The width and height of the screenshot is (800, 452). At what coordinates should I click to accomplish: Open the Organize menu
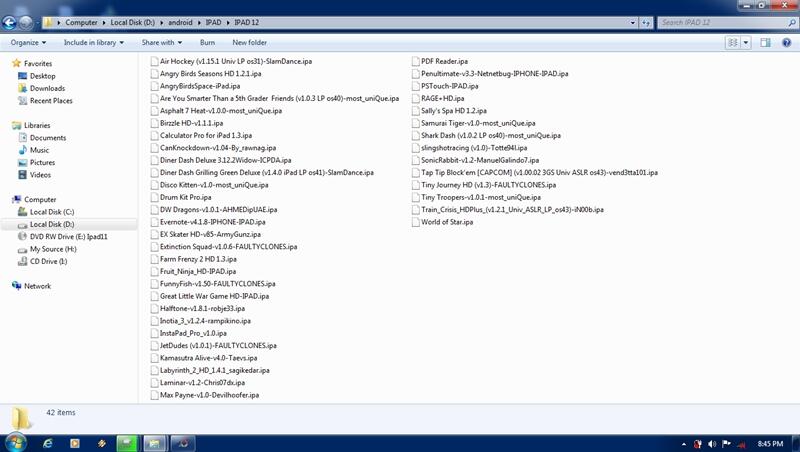28,42
